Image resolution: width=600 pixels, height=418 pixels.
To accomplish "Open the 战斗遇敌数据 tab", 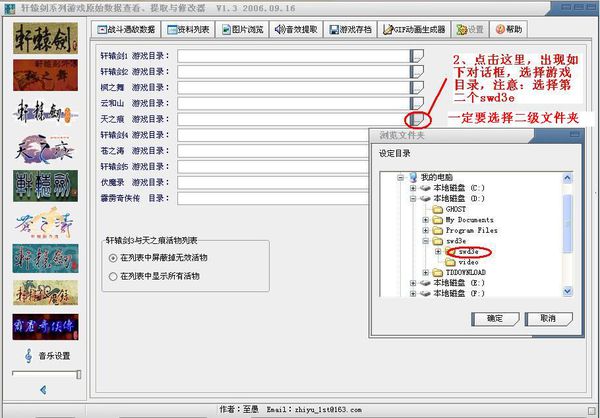I will 126,29.
